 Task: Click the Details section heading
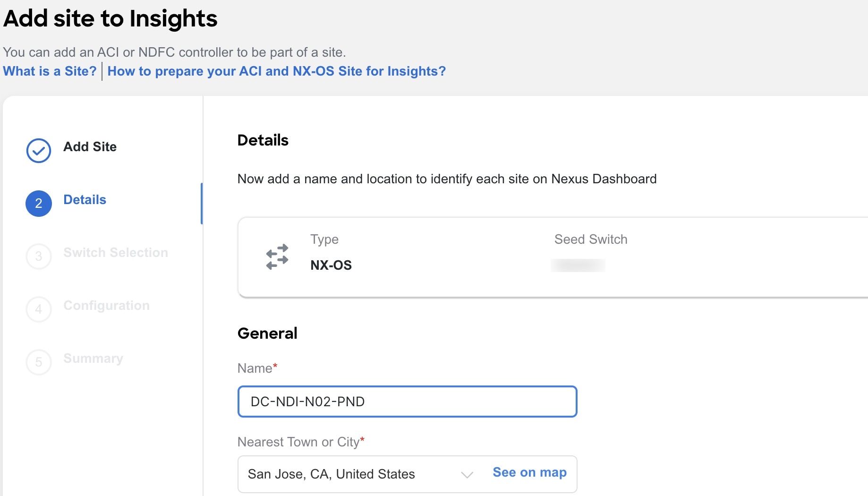point(263,140)
